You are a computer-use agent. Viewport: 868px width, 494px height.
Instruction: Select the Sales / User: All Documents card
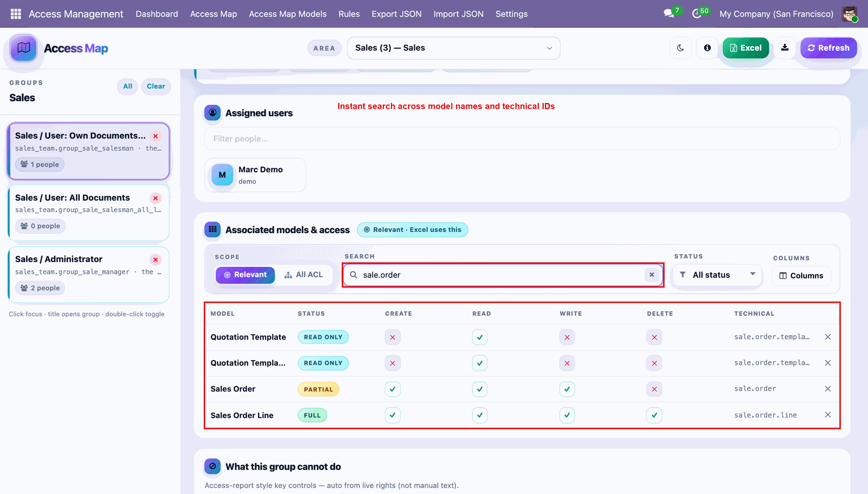click(89, 212)
